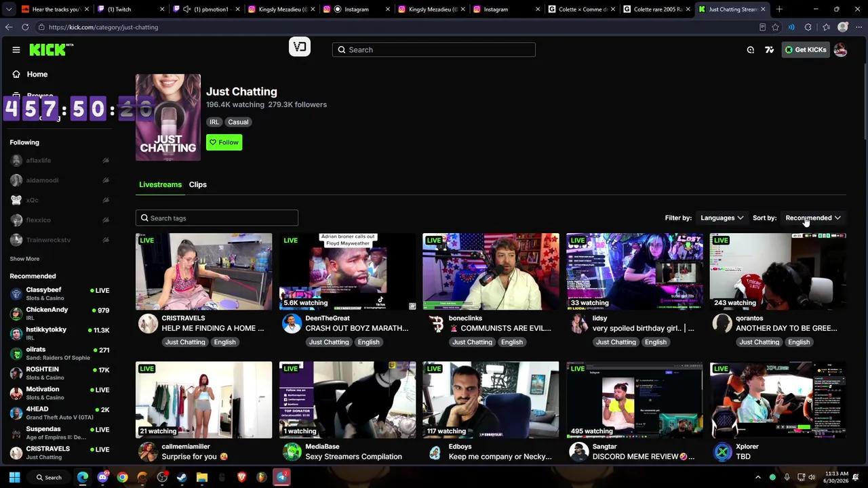
Task: Open a new browser tab with plus
Action: 779,9
